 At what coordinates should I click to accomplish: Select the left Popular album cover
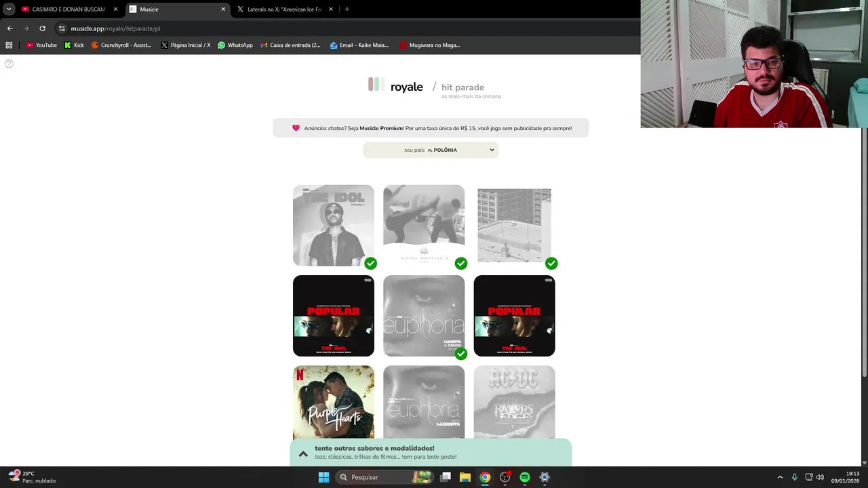click(334, 316)
